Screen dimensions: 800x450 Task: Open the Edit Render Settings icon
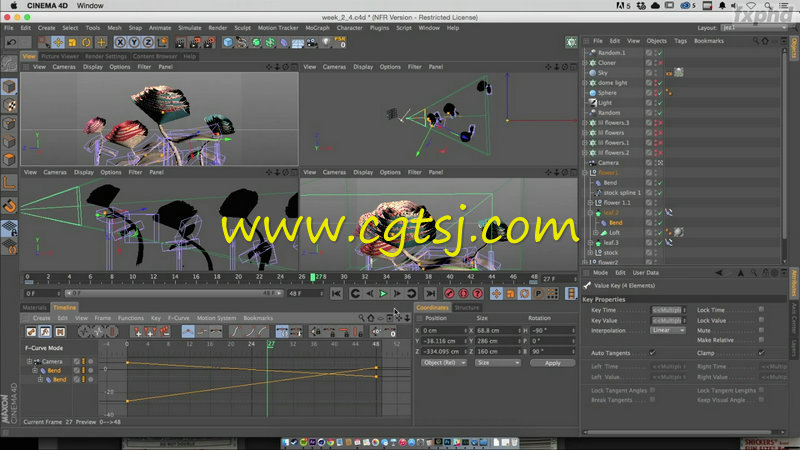click(x=209, y=43)
